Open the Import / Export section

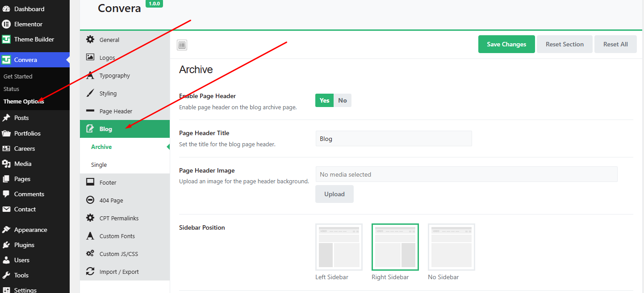pyautogui.click(x=125, y=272)
